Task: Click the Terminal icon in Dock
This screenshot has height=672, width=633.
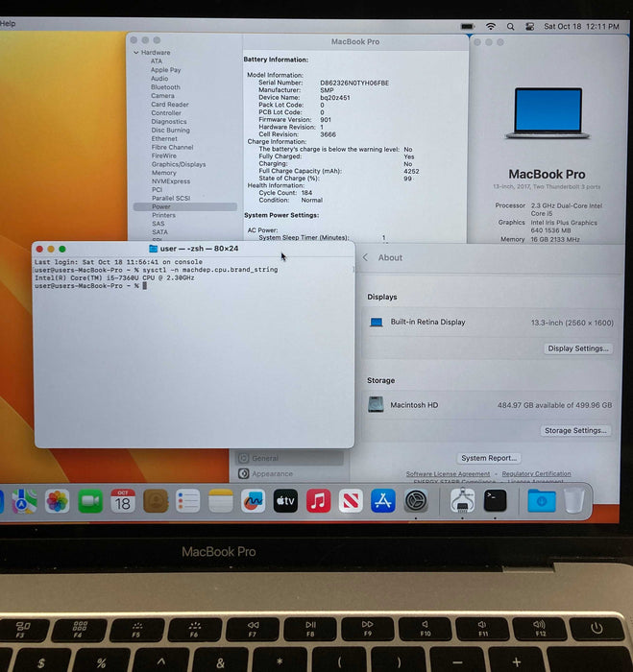Action: pyautogui.click(x=495, y=500)
